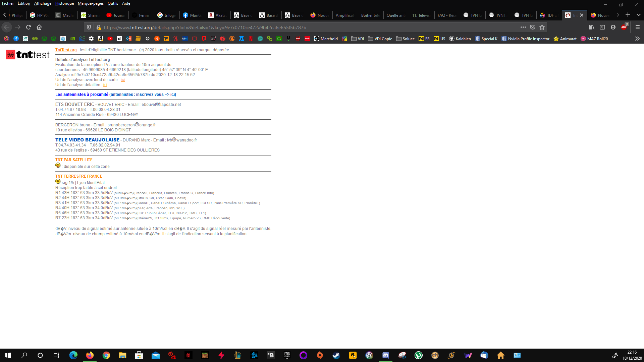
Task: Open the Marque-pages menu
Action: (x=91, y=3)
